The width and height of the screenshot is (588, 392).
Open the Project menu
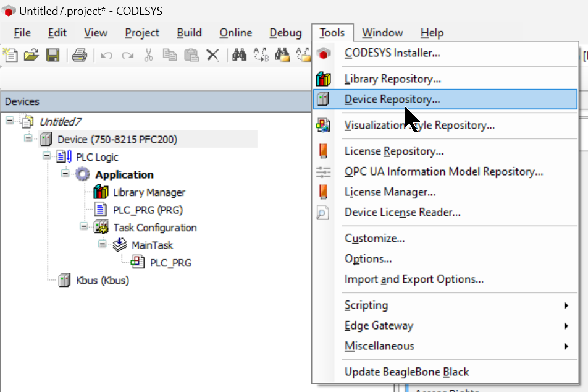point(142,33)
